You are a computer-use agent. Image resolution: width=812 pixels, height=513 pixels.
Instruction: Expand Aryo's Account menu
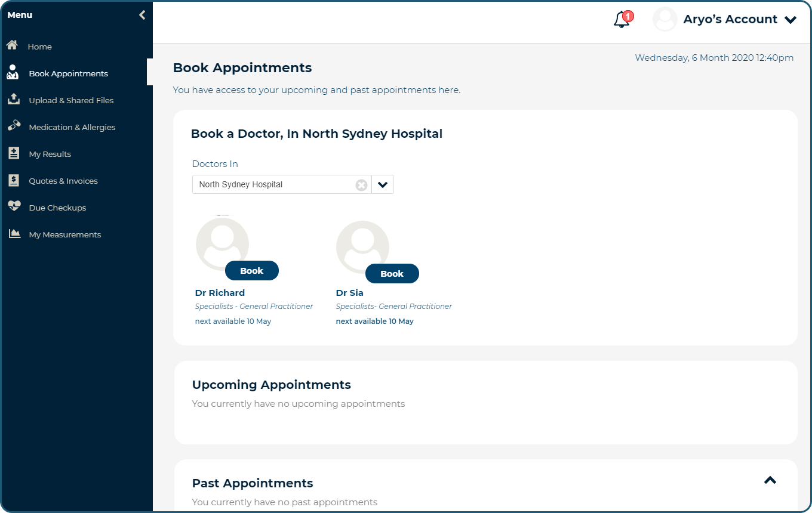point(792,20)
